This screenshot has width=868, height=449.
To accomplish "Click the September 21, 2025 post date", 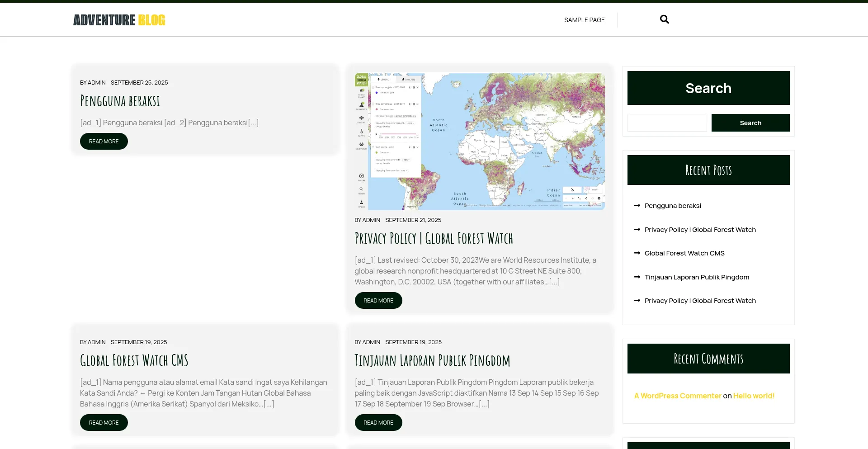I will [x=413, y=220].
